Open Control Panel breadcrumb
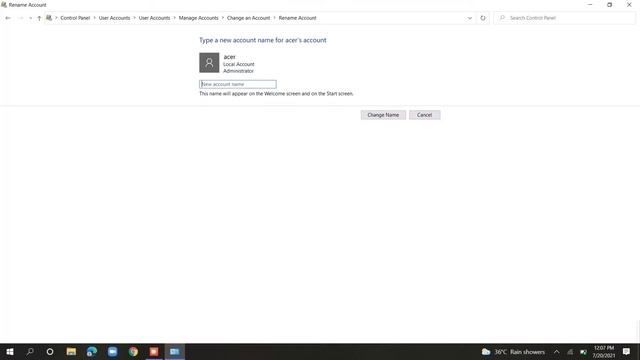640x360 pixels. tap(75, 18)
